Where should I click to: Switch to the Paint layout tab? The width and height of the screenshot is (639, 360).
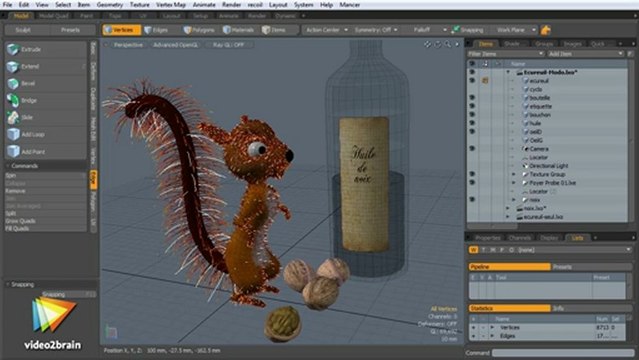click(86, 16)
